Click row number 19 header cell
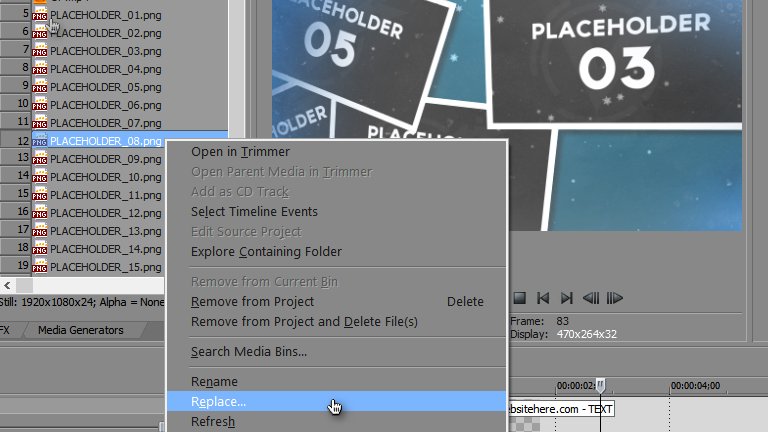Image resolution: width=768 pixels, height=432 pixels. (x=16, y=266)
